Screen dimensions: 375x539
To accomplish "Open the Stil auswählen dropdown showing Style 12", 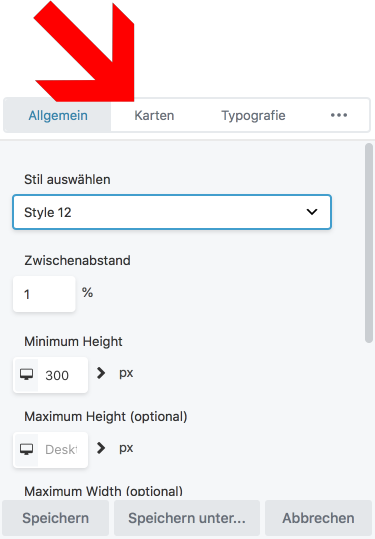I will point(172,212).
